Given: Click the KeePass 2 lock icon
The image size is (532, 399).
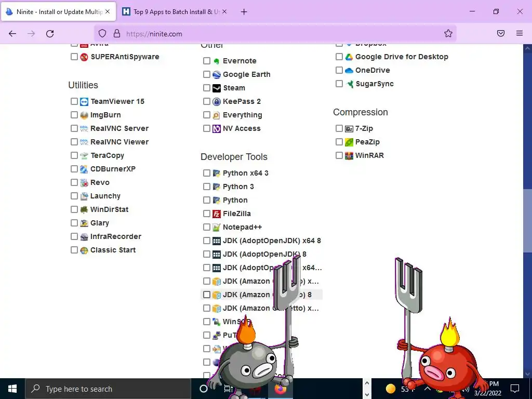Looking at the screenshot, I should coord(217,101).
